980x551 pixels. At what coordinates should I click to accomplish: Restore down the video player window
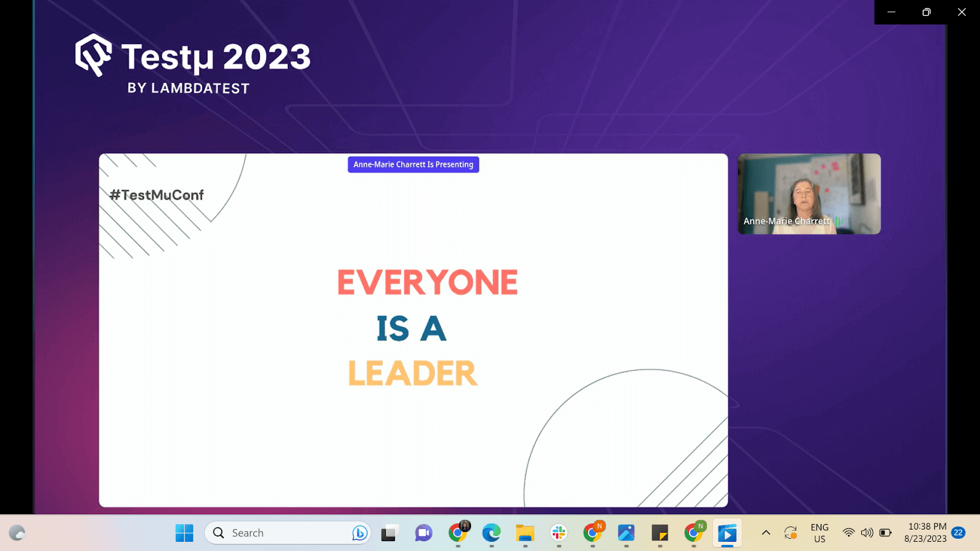(x=927, y=12)
